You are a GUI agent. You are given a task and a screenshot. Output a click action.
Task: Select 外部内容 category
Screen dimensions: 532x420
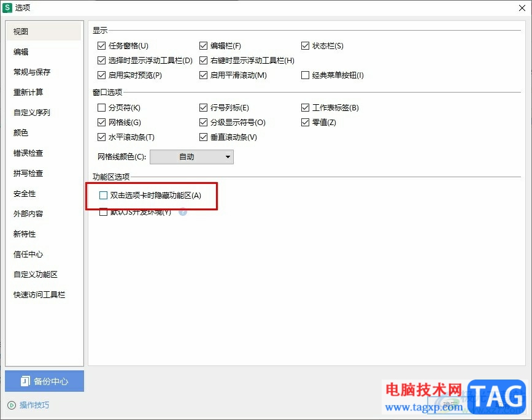pyautogui.click(x=44, y=213)
